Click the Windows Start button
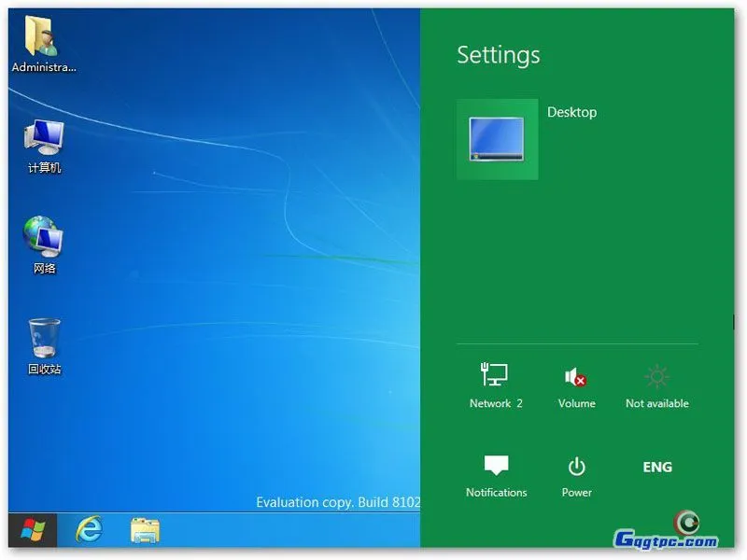The height and width of the screenshot is (560, 747). [33, 530]
